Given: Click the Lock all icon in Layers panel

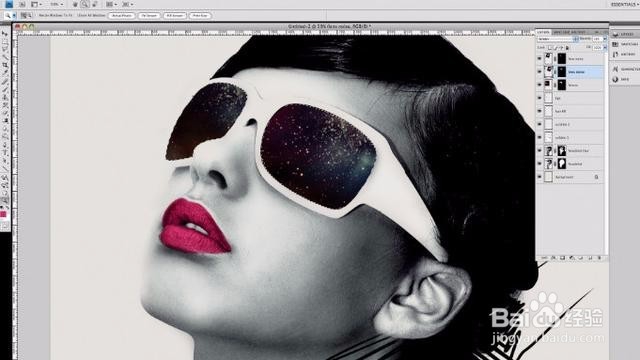Looking at the screenshot, I should 567,47.
